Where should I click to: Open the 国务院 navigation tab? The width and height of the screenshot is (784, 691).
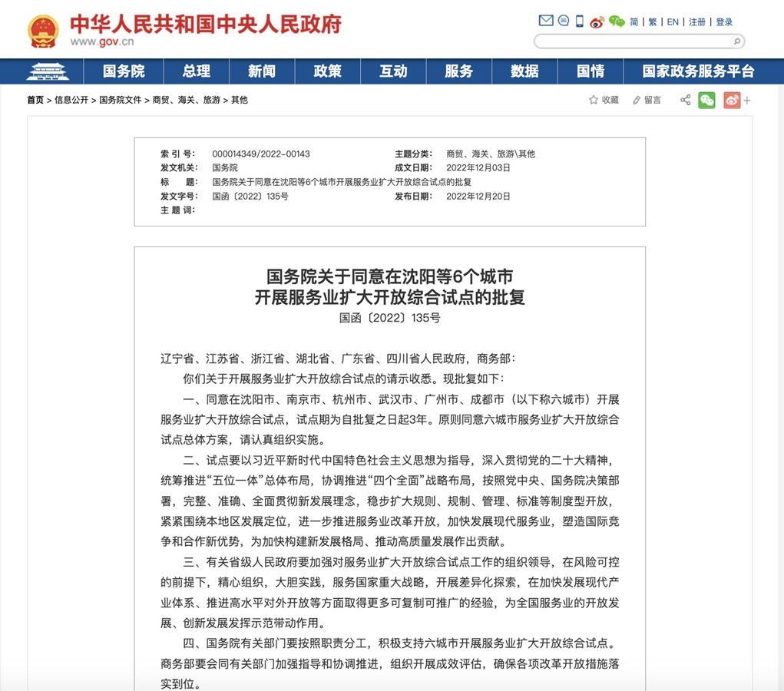124,71
